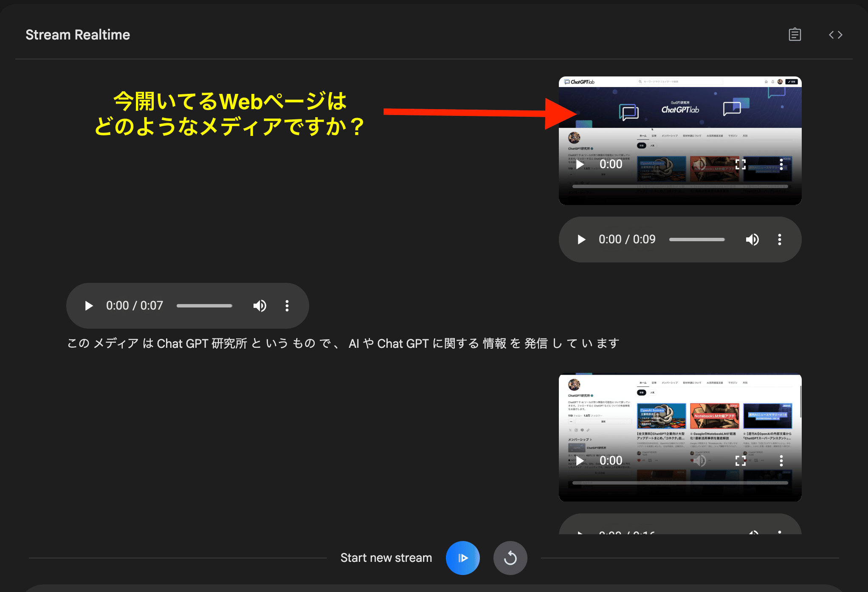Mute the 0:09 audio clip
868x592 pixels.
point(752,240)
